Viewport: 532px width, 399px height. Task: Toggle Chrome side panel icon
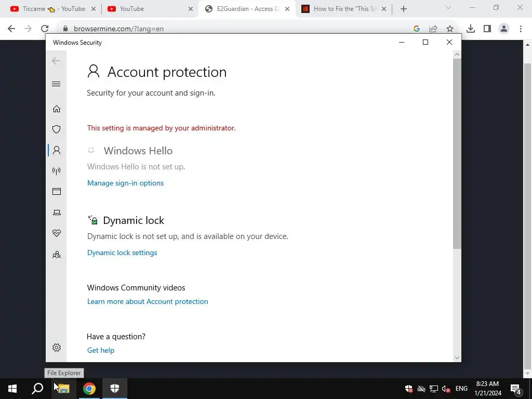(x=487, y=29)
